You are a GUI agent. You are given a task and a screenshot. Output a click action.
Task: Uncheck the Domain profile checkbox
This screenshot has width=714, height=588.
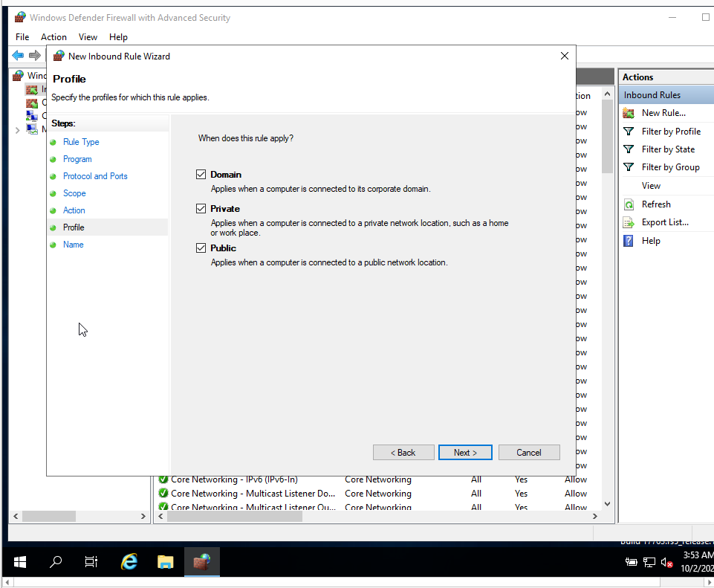[x=201, y=175]
